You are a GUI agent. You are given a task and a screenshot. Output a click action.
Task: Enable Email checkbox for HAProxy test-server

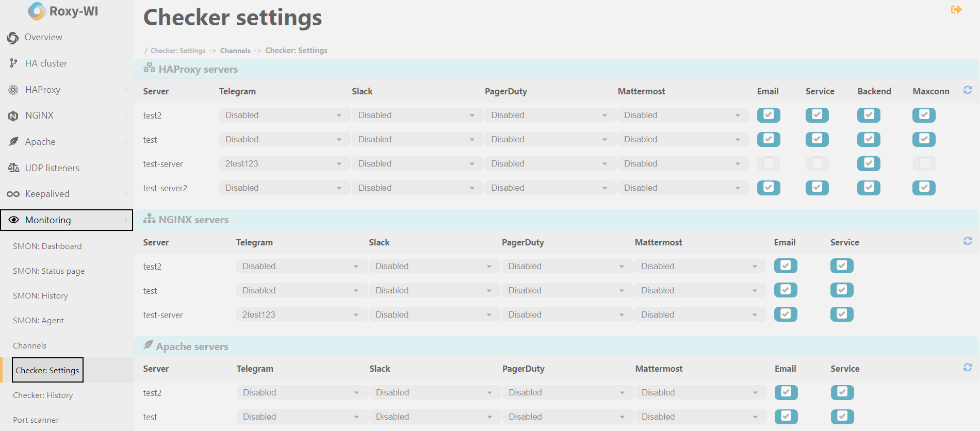(x=768, y=163)
